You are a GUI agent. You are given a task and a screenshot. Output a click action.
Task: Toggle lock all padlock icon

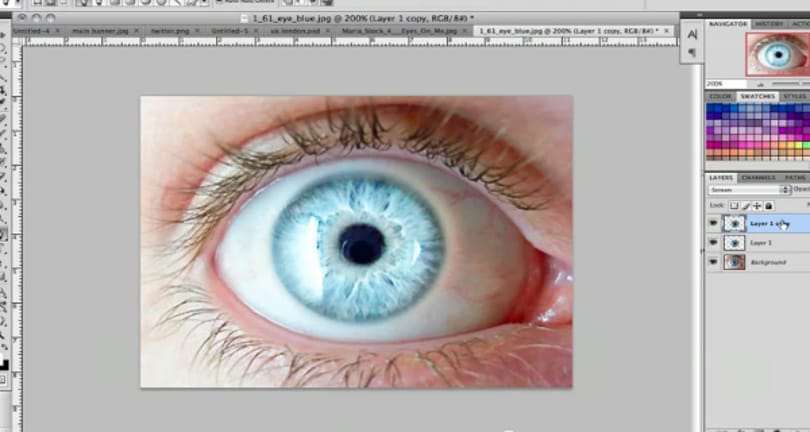(x=769, y=206)
